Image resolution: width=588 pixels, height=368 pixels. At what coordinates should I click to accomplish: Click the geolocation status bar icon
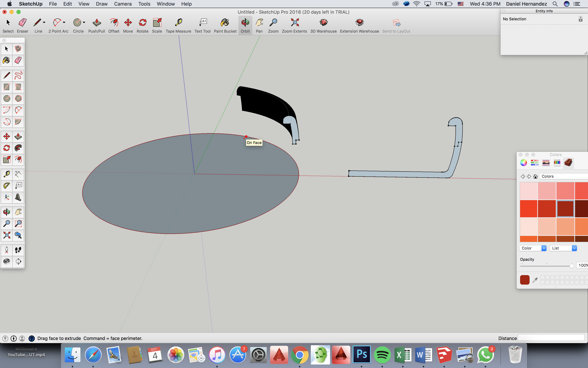5,338
